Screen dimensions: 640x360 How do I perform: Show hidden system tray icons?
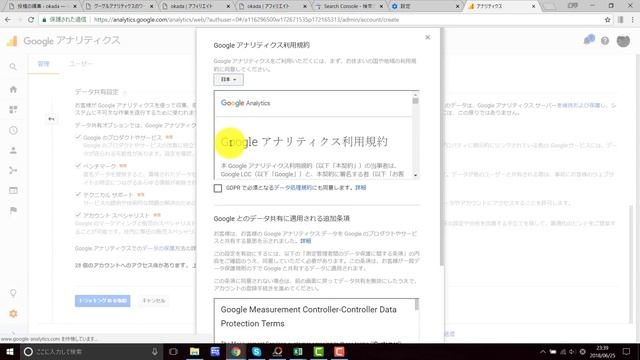click(x=542, y=352)
